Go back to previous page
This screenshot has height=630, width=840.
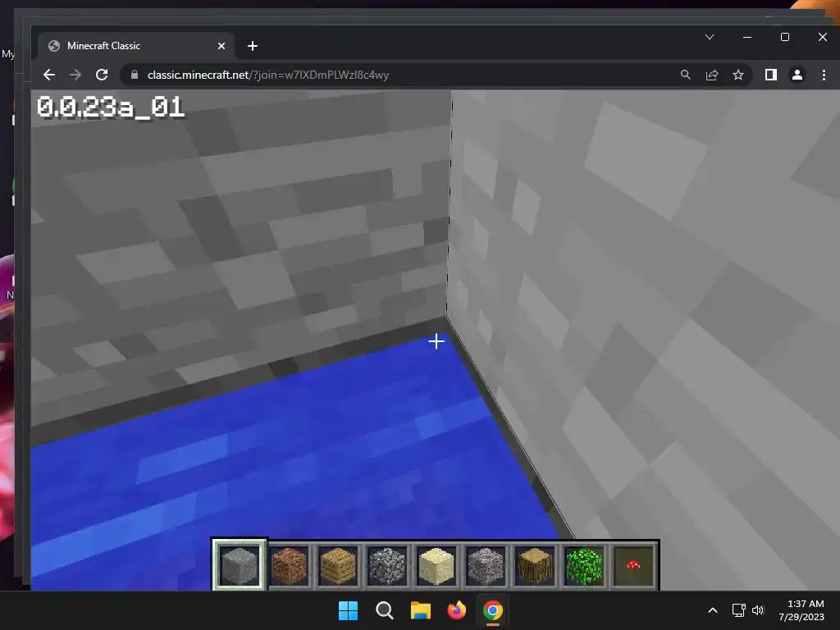click(49, 75)
